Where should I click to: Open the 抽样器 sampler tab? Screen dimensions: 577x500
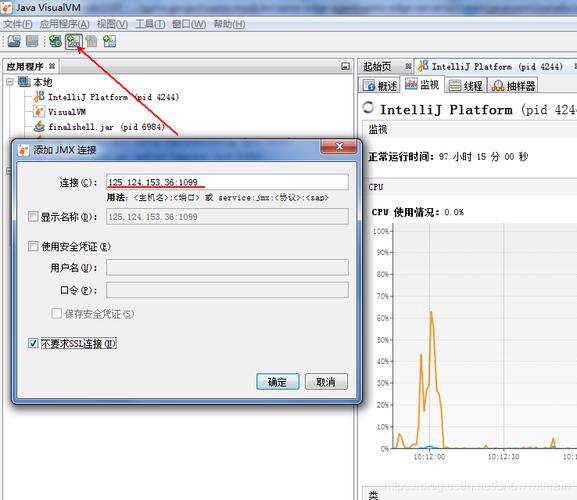pos(514,86)
